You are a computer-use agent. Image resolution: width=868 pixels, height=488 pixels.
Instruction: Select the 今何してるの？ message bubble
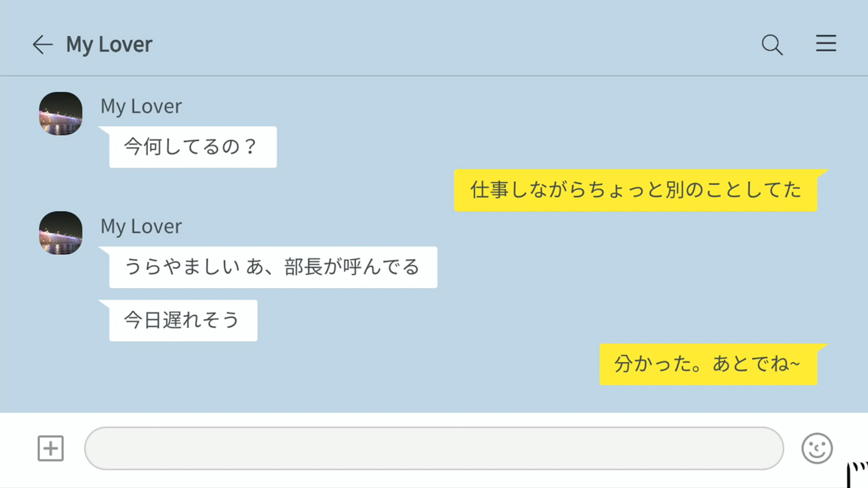tap(193, 147)
